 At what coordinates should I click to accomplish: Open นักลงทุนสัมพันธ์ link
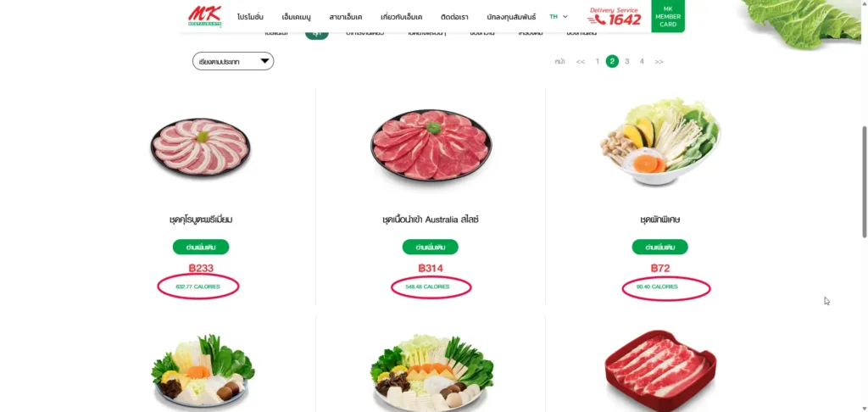[511, 17]
